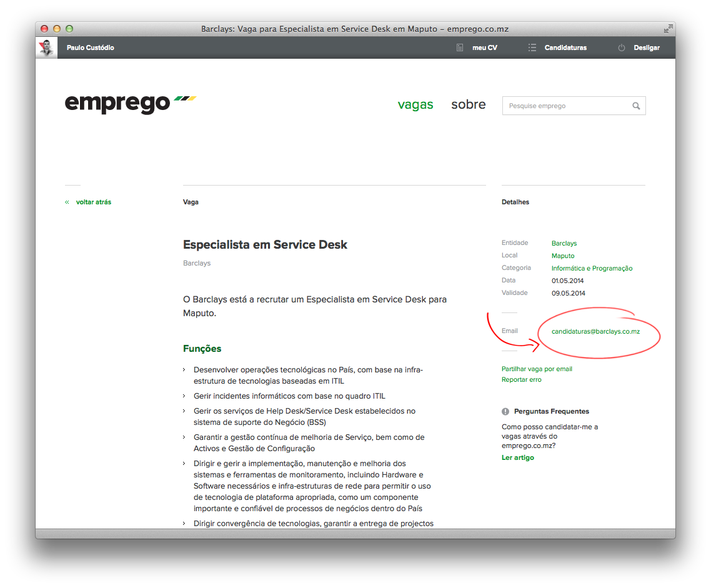Screen dimensions: 711x588
Task: Click the user profile avatar picture
Action: [x=46, y=47]
